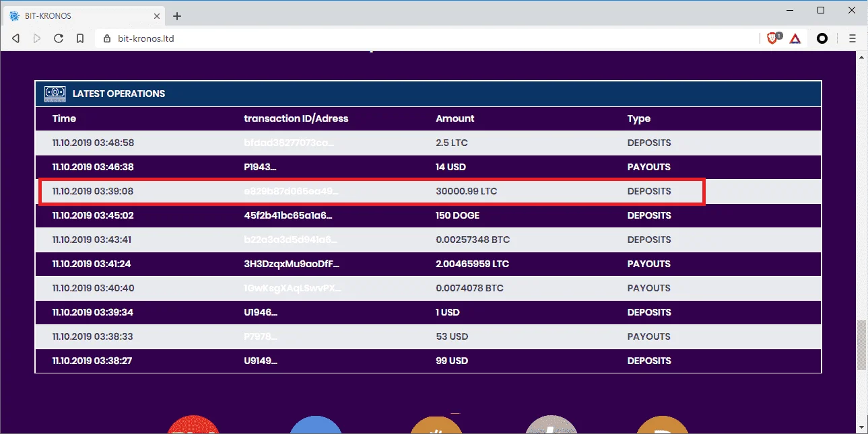Click the 30000.99 LTC amount
Screen dimensions: 868x434
coord(466,191)
